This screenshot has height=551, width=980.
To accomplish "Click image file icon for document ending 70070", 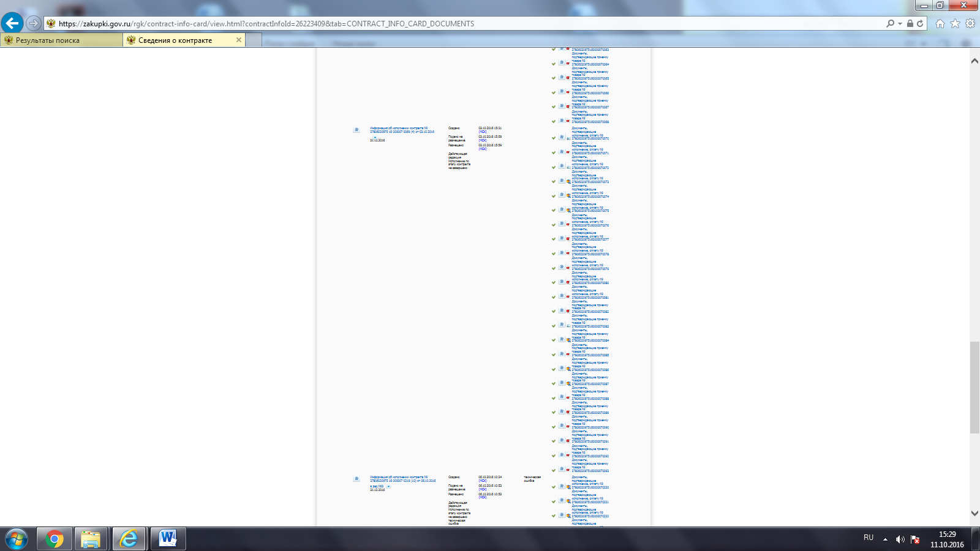I will point(568,137).
